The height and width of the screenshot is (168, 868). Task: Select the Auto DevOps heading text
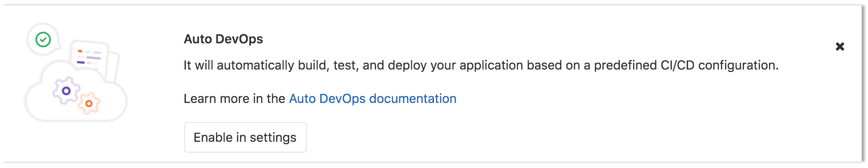coord(223,39)
